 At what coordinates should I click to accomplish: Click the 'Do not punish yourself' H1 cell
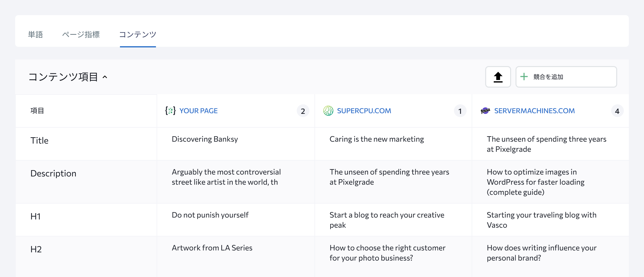point(210,215)
